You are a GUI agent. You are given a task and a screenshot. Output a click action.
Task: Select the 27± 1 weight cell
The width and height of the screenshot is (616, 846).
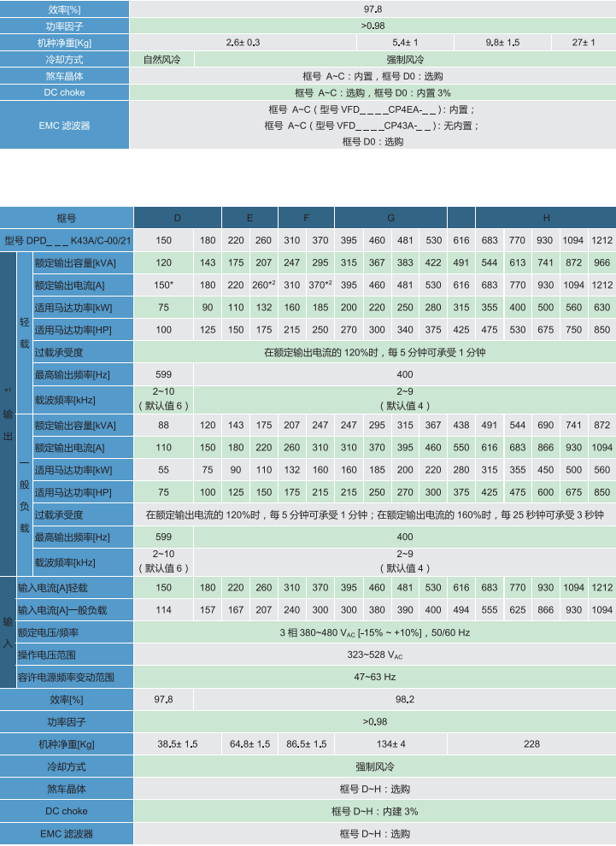point(584,42)
